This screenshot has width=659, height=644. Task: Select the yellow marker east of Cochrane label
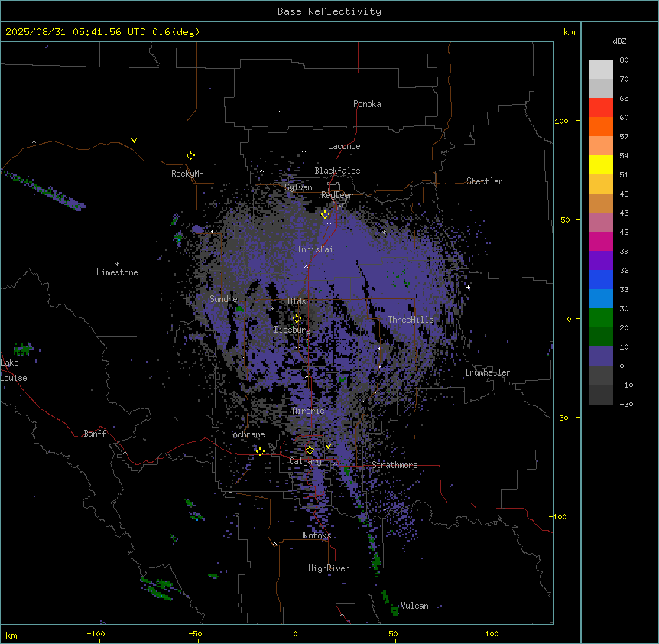click(260, 451)
